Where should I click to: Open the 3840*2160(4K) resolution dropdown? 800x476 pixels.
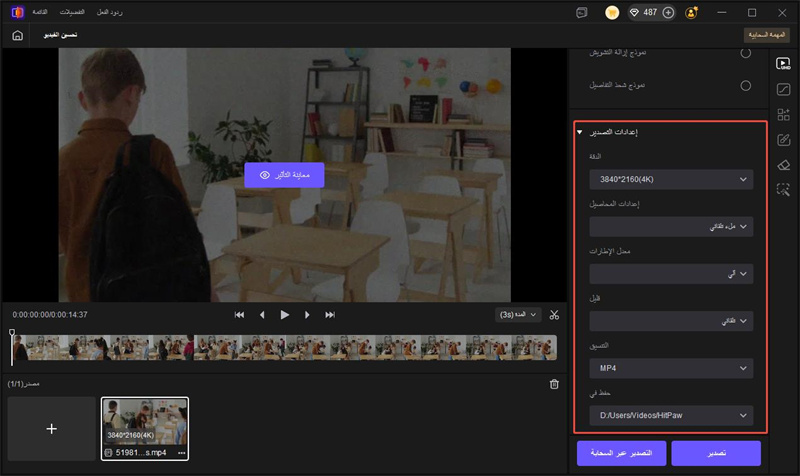point(670,179)
